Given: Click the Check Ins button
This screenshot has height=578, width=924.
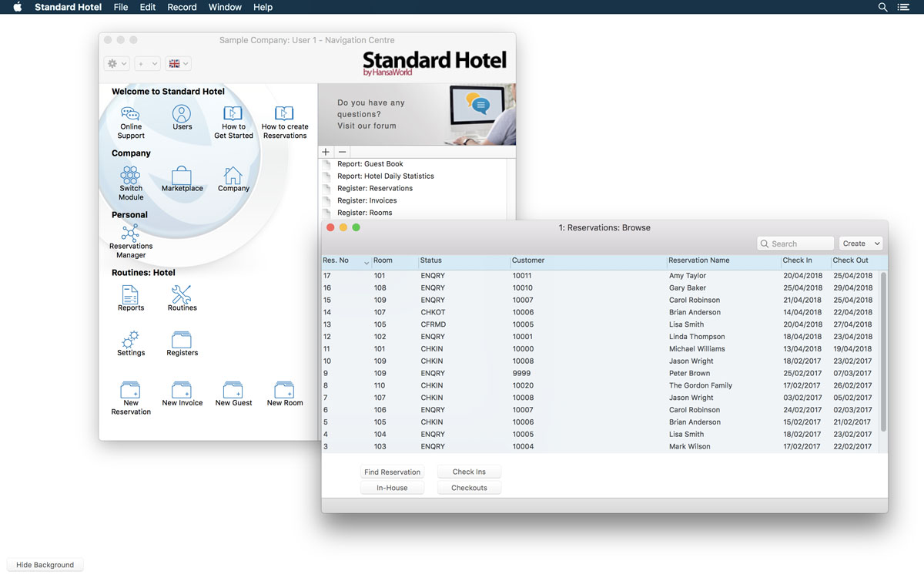Looking at the screenshot, I should 469,472.
